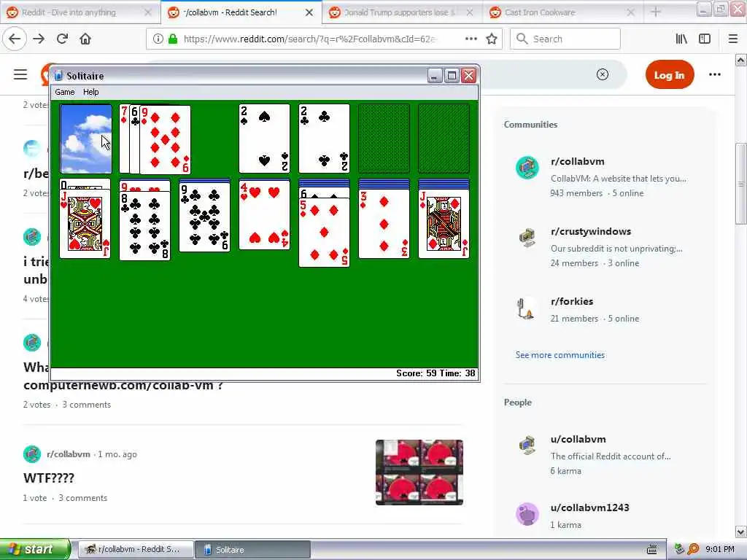This screenshot has width=747, height=560.
Task: Select the eight of clubs tableau card
Action: pos(145,226)
